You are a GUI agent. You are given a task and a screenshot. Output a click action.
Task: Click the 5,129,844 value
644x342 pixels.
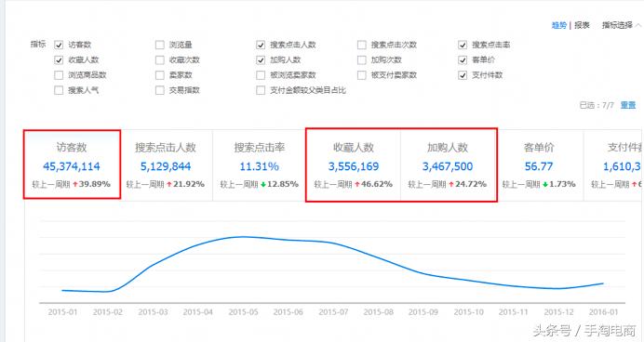[166, 166]
